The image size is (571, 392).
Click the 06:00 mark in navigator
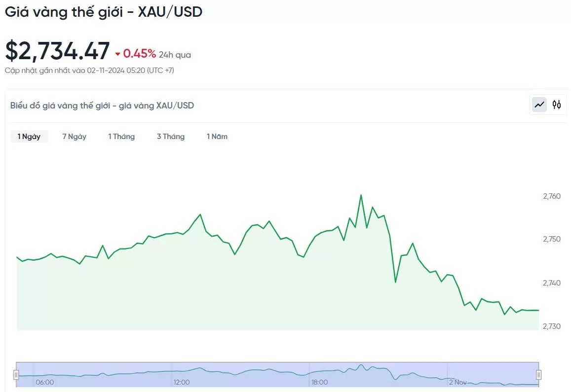click(x=45, y=382)
